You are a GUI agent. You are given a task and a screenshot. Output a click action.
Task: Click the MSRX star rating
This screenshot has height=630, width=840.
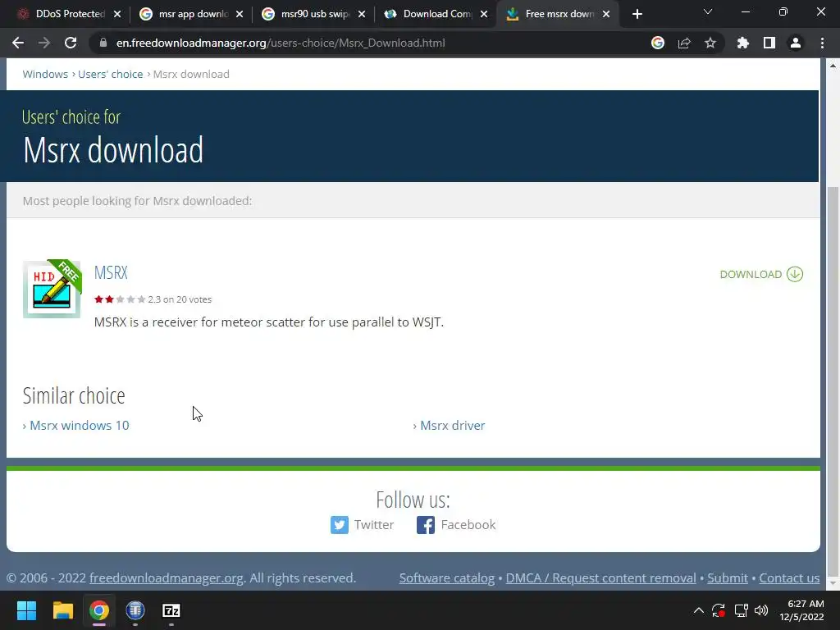tap(120, 299)
